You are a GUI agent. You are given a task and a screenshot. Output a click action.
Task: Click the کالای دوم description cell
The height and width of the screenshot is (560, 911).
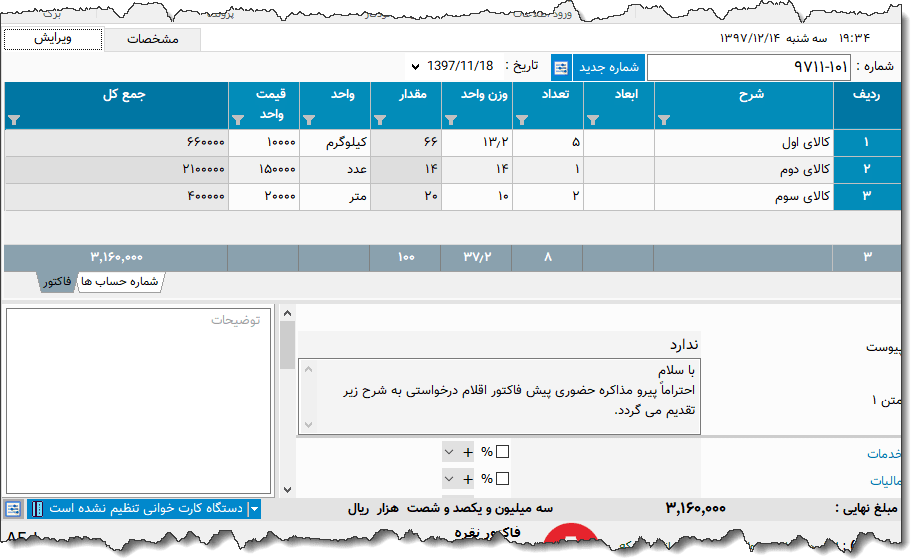click(744, 170)
